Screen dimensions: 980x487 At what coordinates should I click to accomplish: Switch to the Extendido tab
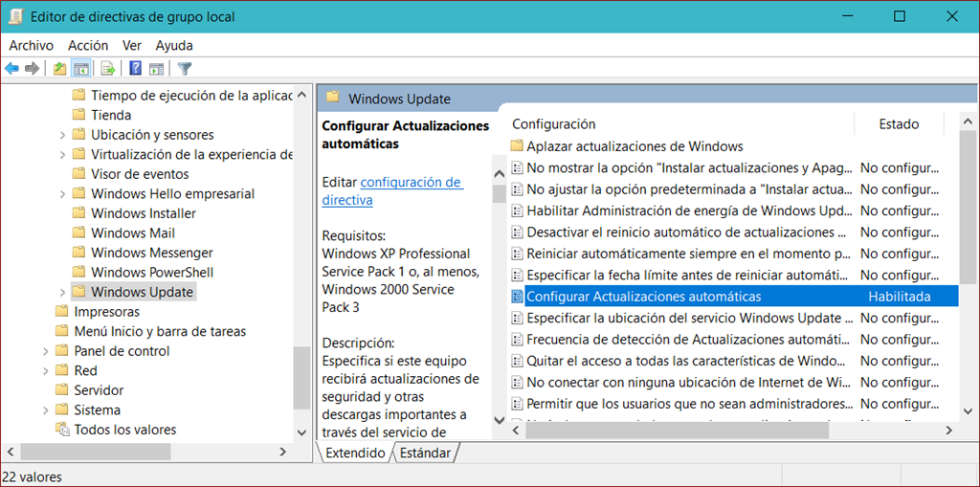pyautogui.click(x=355, y=454)
